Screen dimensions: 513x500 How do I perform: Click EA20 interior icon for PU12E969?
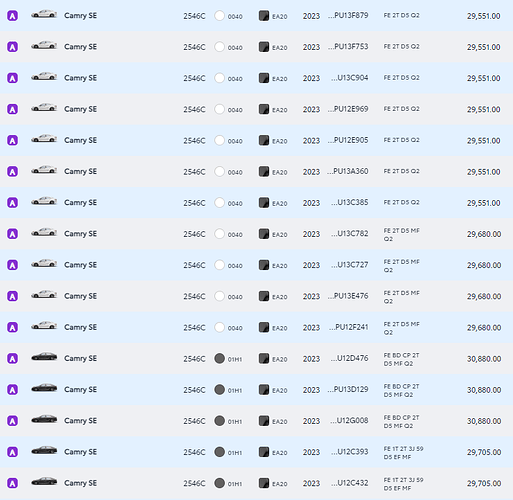(x=264, y=109)
